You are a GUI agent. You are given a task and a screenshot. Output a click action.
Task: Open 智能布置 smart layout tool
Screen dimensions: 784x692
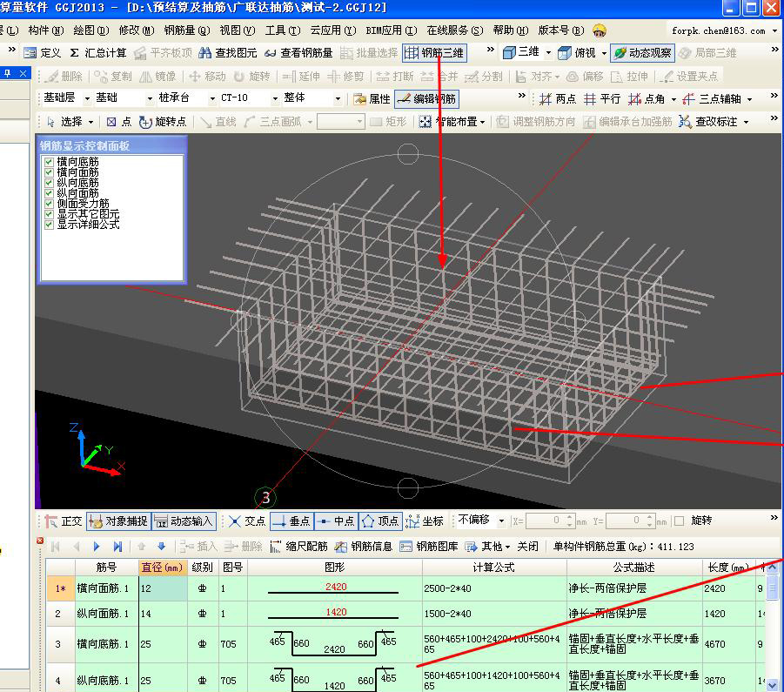click(x=448, y=122)
